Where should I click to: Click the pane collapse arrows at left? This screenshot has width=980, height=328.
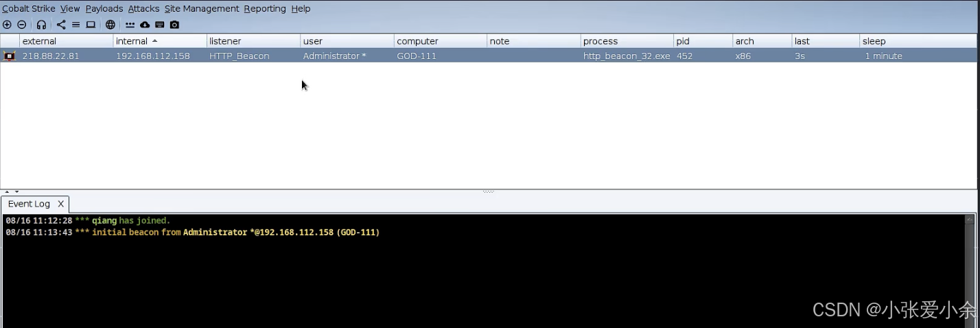click(x=11, y=191)
